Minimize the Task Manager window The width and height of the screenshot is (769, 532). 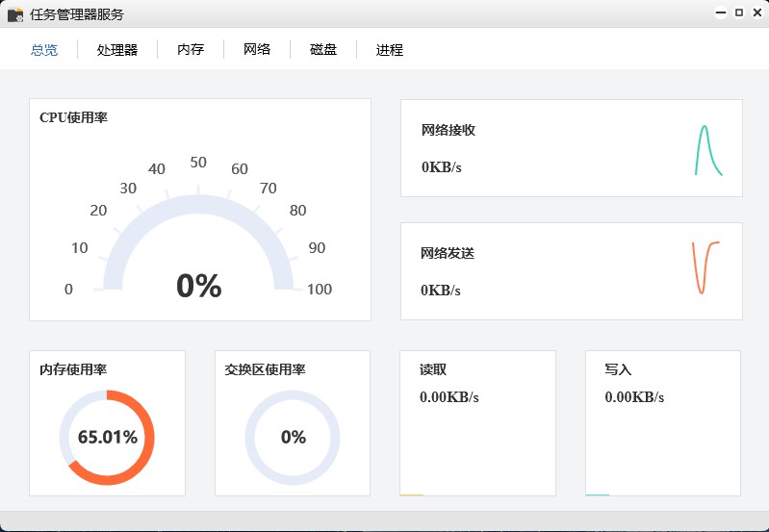[720, 13]
